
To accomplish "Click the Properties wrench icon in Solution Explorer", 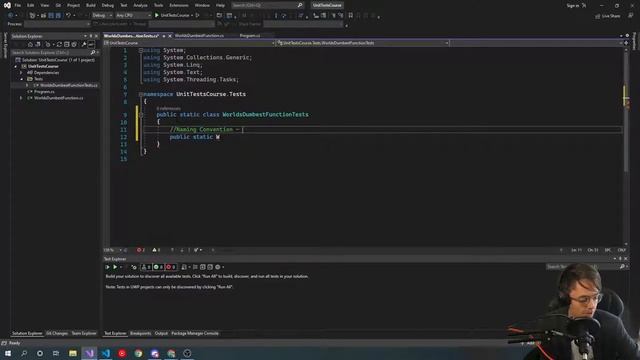I will [x=84, y=44].
